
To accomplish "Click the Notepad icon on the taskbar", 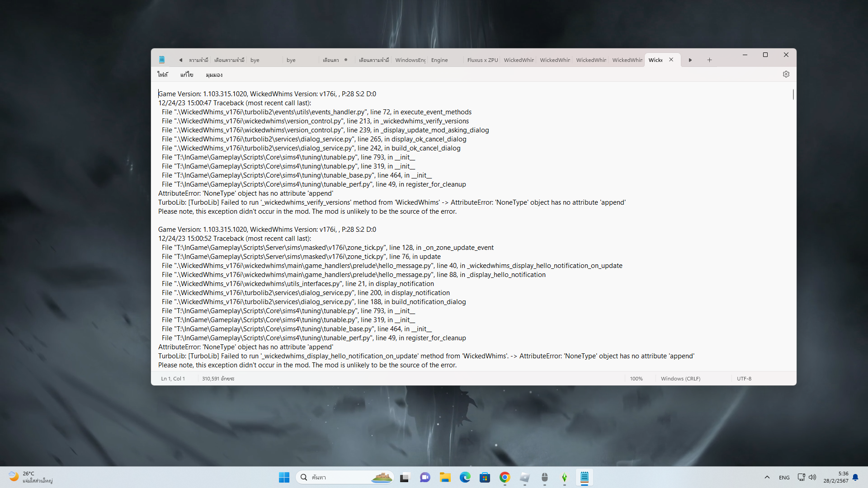I will (x=585, y=477).
